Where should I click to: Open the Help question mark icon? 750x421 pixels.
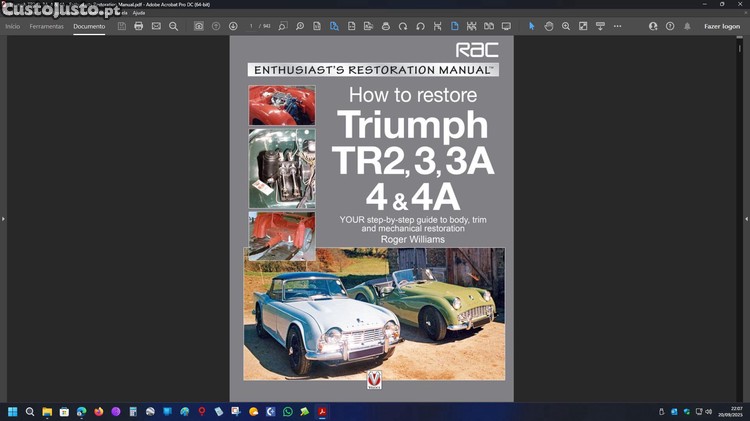[670, 26]
